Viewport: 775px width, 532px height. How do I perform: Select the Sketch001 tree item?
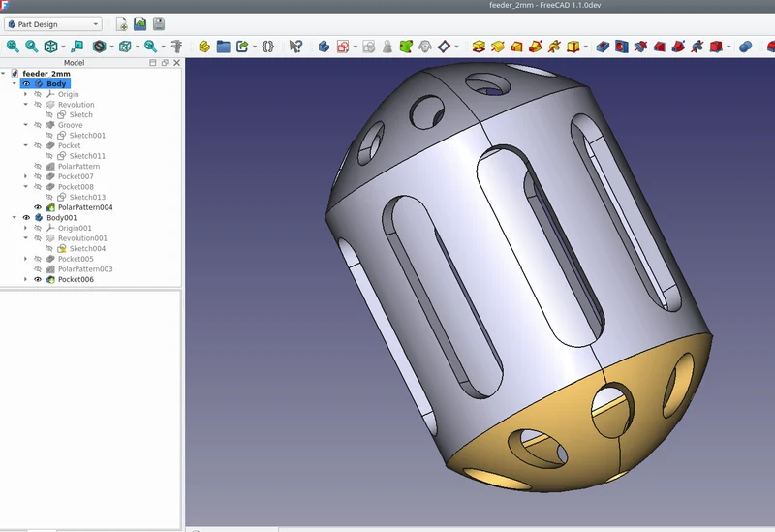(87, 136)
